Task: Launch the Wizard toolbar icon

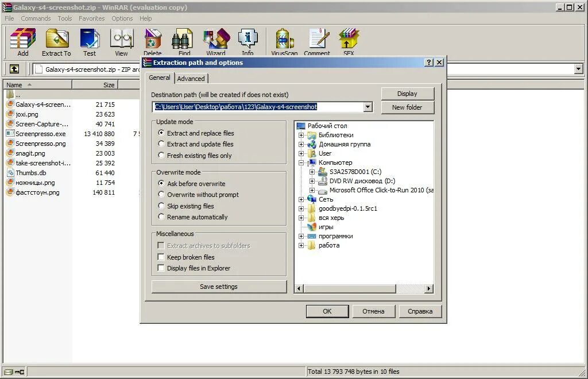Action: (x=216, y=38)
